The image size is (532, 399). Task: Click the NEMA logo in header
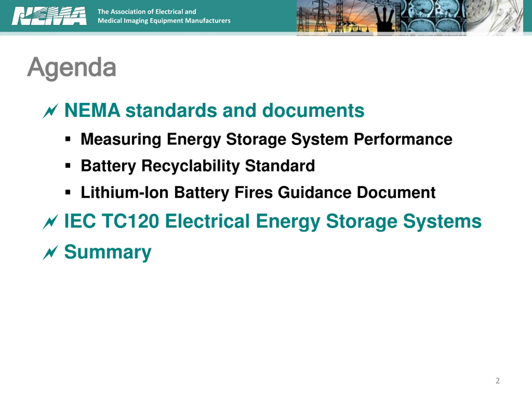[x=49, y=16]
